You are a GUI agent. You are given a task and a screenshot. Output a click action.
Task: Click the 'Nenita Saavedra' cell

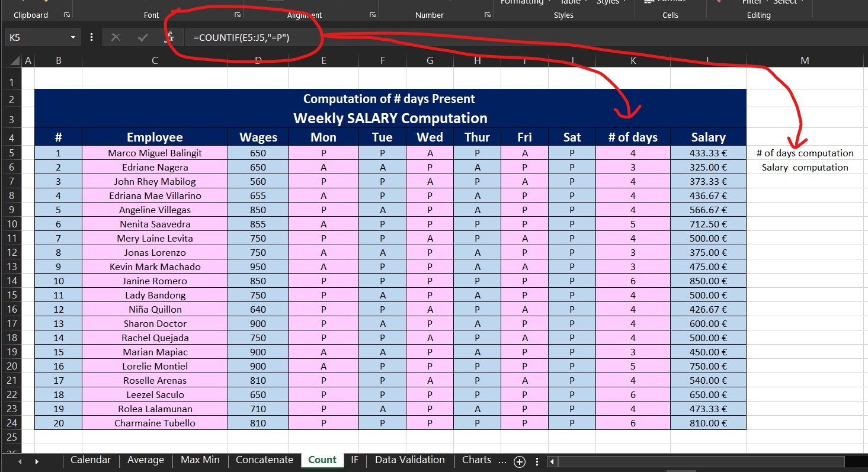[x=155, y=224]
